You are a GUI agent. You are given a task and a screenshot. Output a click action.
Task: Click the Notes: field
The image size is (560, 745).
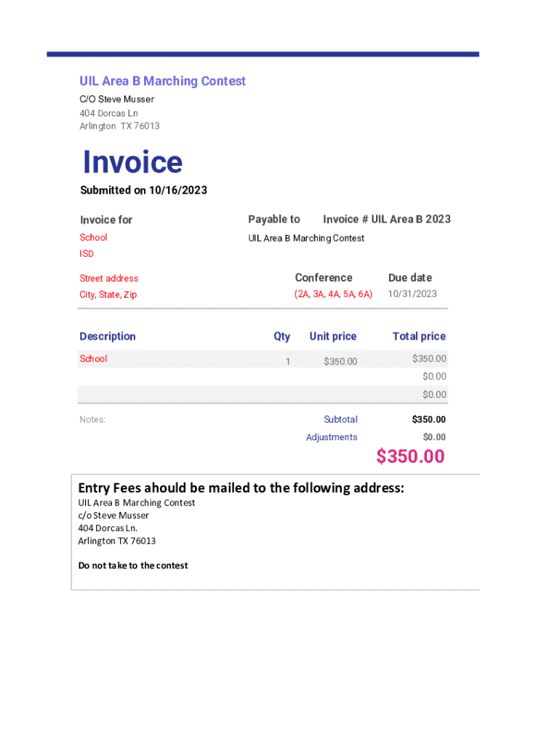(92, 420)
